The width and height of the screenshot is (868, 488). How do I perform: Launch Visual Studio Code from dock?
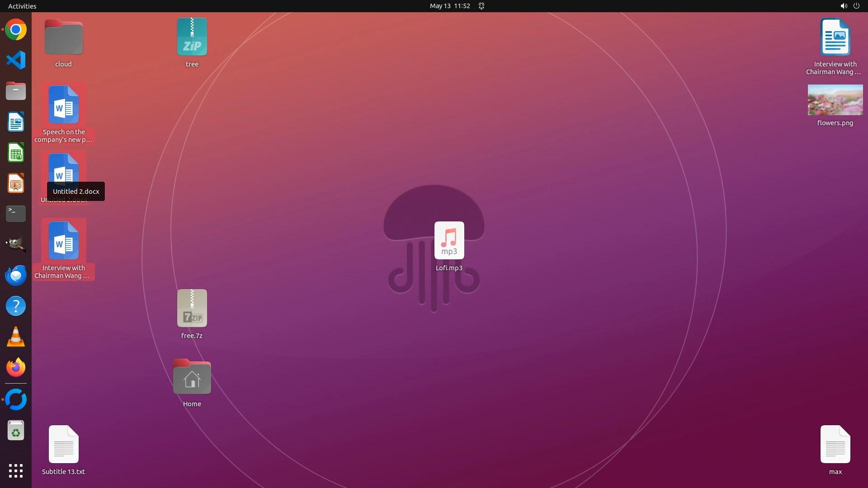click(x=16, y=61)
